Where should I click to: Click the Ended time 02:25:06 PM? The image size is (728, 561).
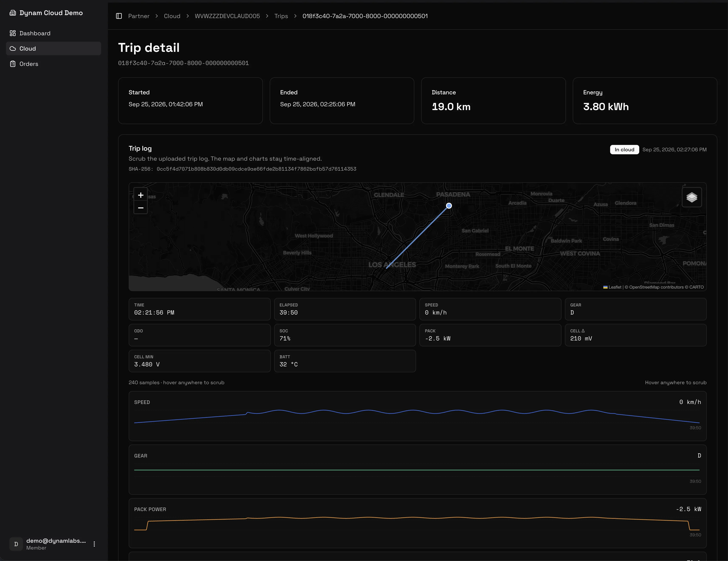[x=318, y=104]
